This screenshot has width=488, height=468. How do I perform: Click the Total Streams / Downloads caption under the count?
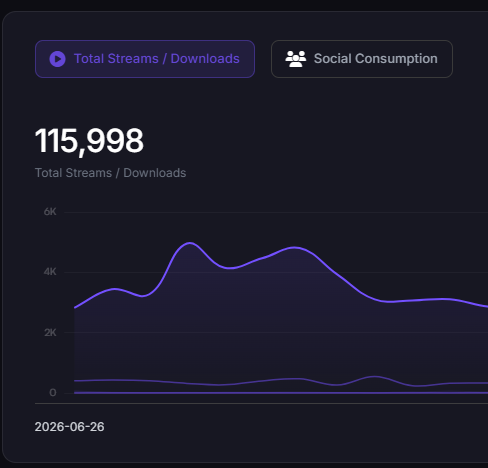[110, 173]
